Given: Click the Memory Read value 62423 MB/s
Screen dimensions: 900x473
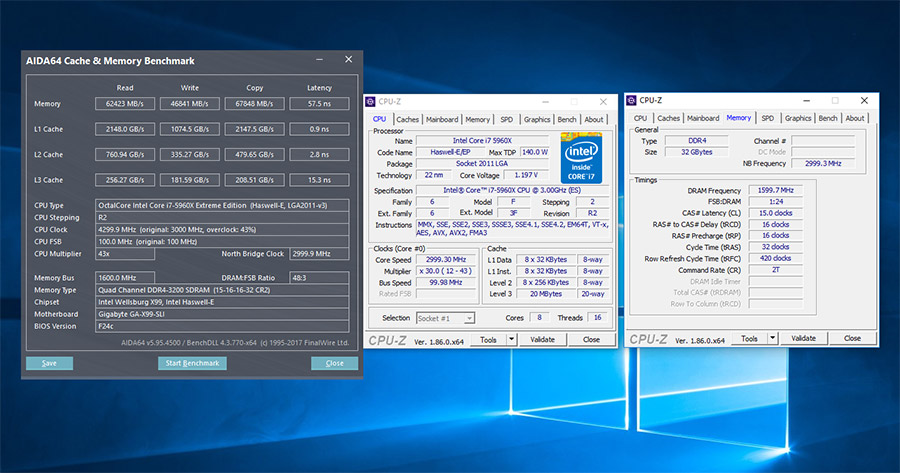Looking at the screenshot, I should tap(125, 104).
